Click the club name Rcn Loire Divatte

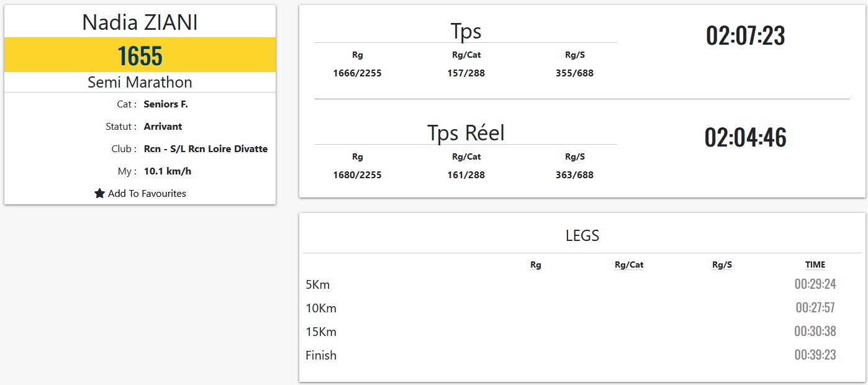206,149
